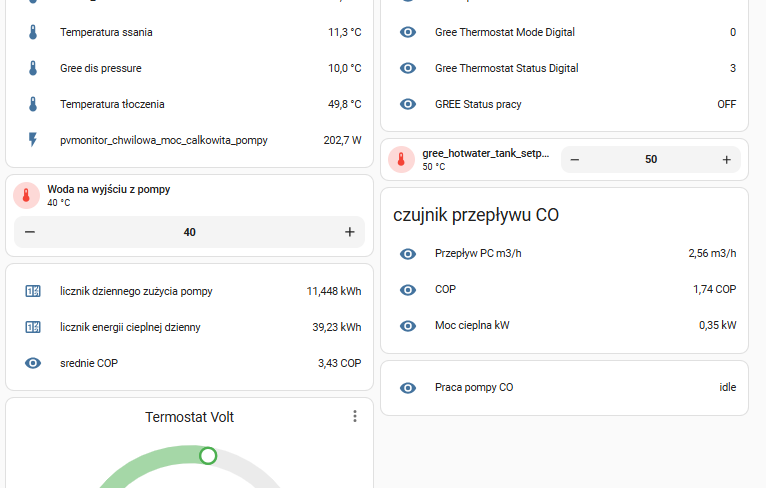Screen dimensions: 766x488
Task: Open Gree dis pressure entity details
Action: tap(101, 68)
